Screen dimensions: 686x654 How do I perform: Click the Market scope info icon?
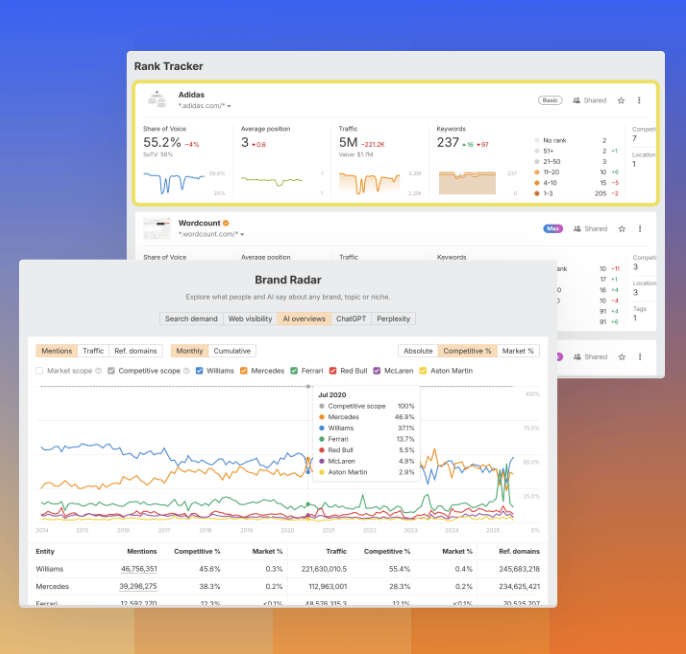coord(98,371)
